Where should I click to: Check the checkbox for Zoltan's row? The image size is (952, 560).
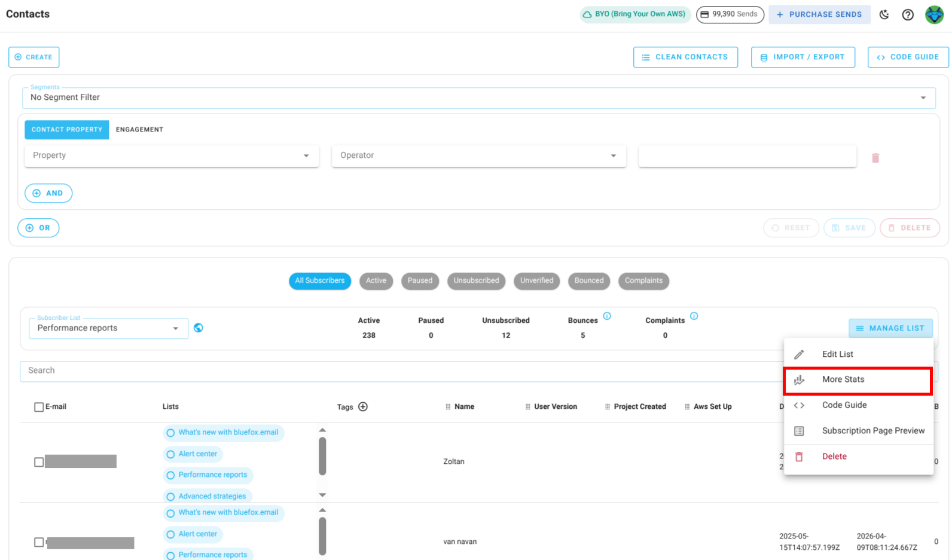pyautogui.click(x=39, y=462)
